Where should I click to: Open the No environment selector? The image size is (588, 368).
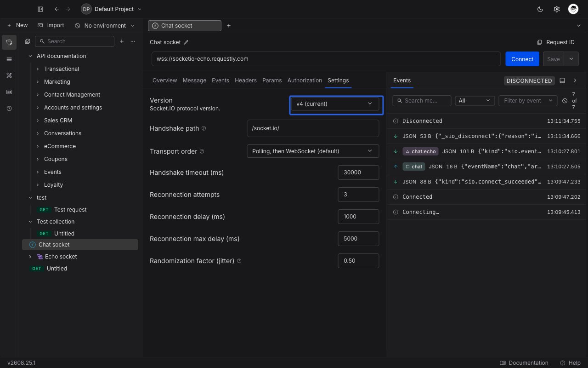[x=105, y=26]
